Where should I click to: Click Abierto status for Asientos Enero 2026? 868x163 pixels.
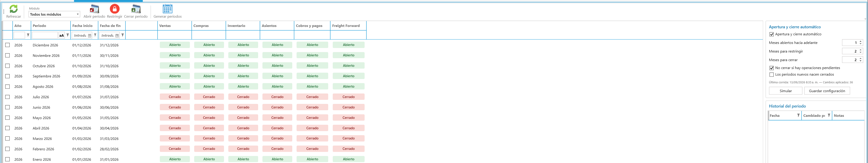coord(277,159)
